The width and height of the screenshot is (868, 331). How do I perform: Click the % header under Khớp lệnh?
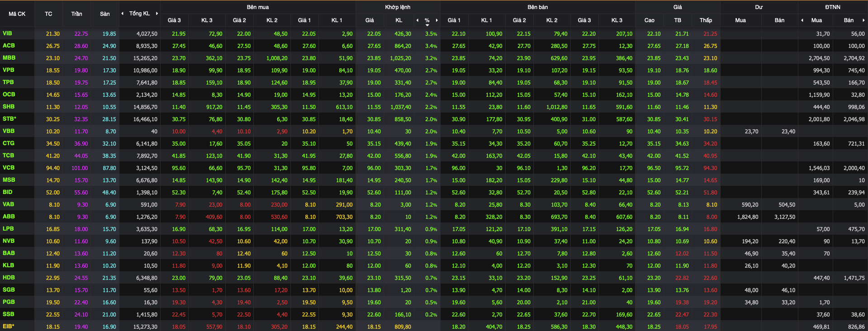point(427,20)
